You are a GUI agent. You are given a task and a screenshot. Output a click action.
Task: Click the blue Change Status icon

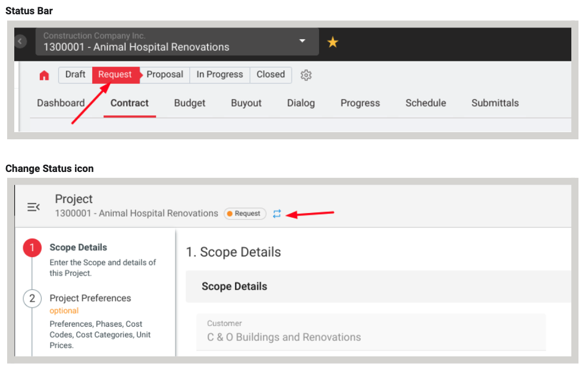[x=277, y=214]
